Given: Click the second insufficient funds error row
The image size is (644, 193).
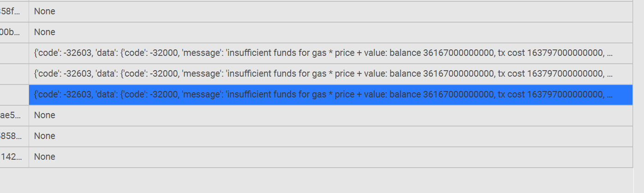Looking at the screenshot, I should click(x=323, y=74).
